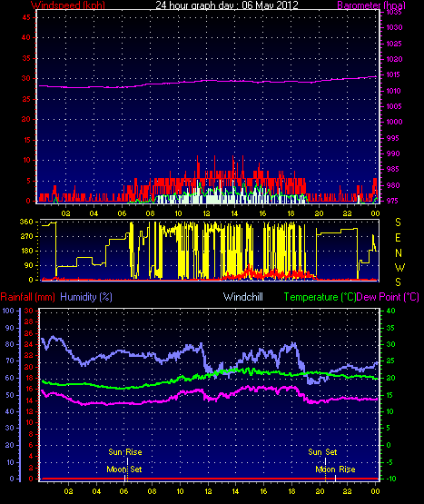
Task: Select the Temperature (°C) legend label
Action: coord(320,297)
